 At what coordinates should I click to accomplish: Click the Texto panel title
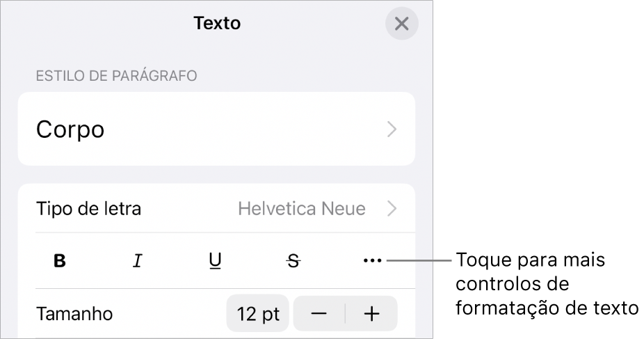[x=217, y=23]
